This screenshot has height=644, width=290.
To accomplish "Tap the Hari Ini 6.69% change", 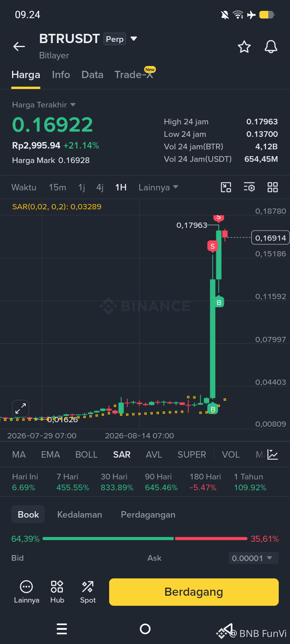I will point(25,482).
